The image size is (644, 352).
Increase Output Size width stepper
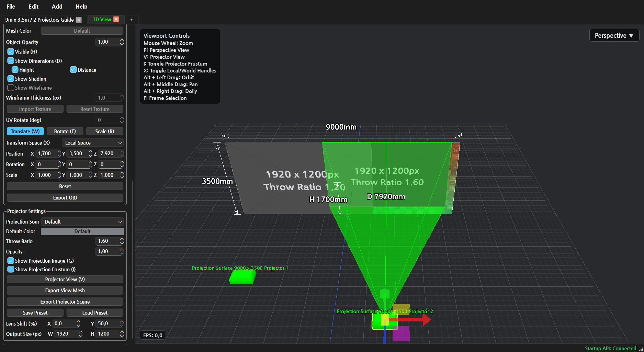[x=80, y=332]
